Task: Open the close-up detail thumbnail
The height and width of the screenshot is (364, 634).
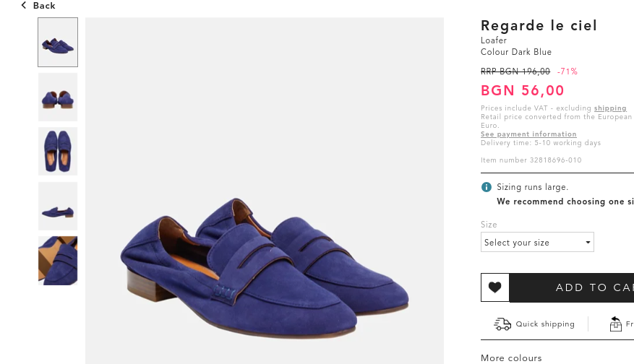Action: (x=58, y=261)
